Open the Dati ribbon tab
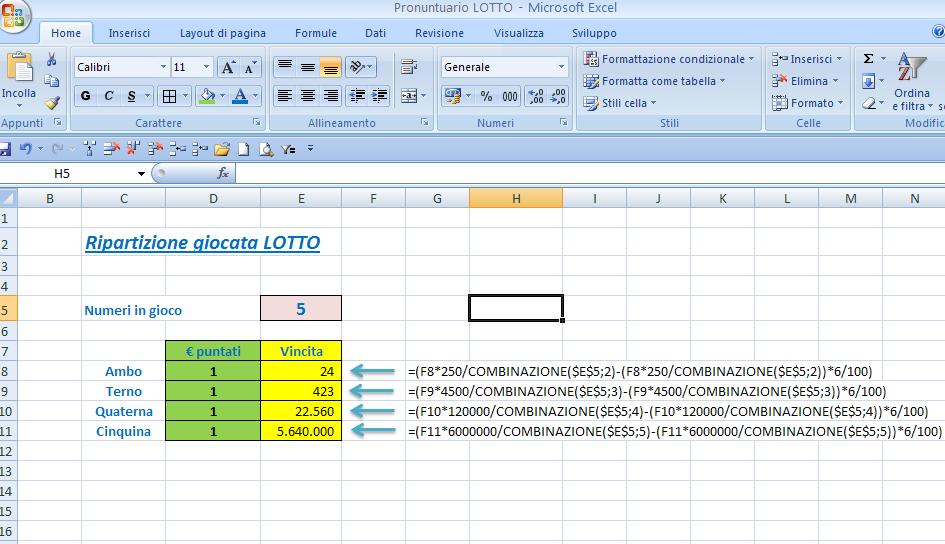 tap(375, 33)
